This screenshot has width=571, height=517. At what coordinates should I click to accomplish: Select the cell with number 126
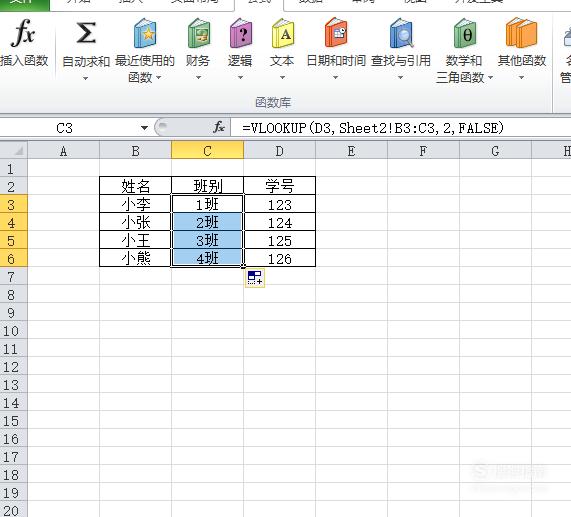click(279, 258)
